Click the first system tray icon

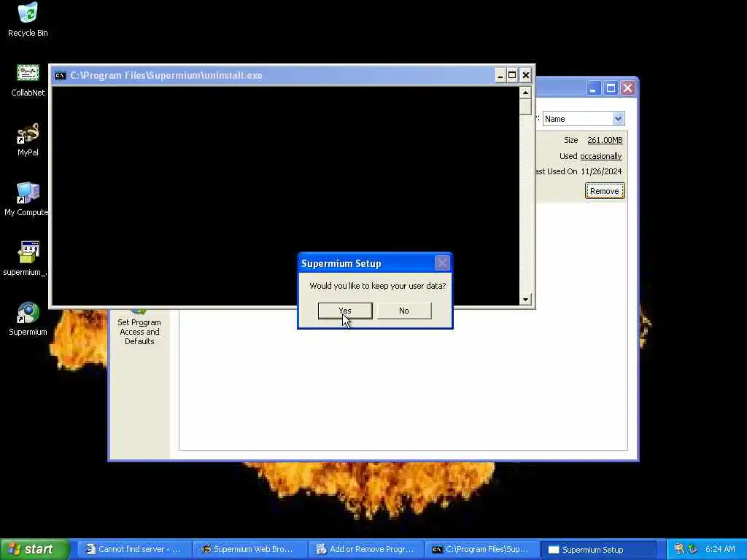(679, 549)
